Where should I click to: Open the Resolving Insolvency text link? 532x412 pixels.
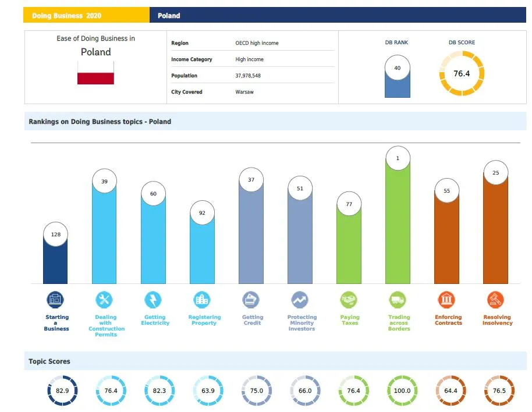point(497,320)
